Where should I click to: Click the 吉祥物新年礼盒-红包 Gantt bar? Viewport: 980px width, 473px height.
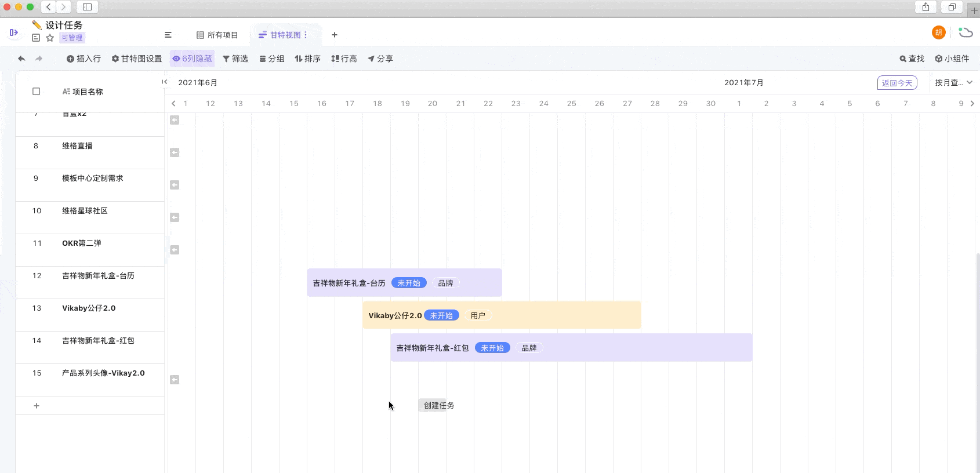pos(572,348)
